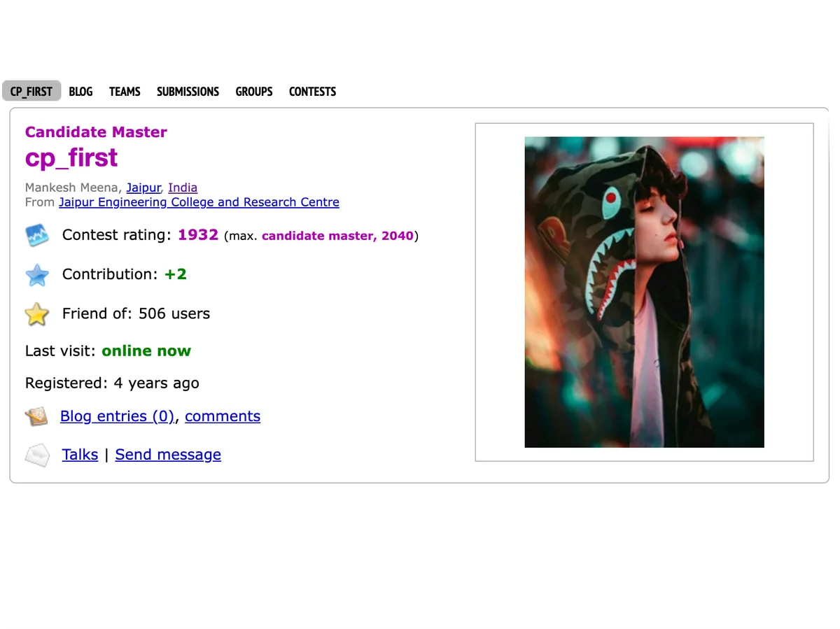Visit Jaipur Engineering College and Research Centre link
This screenshot has height=629, width=840.
point(199,202)
